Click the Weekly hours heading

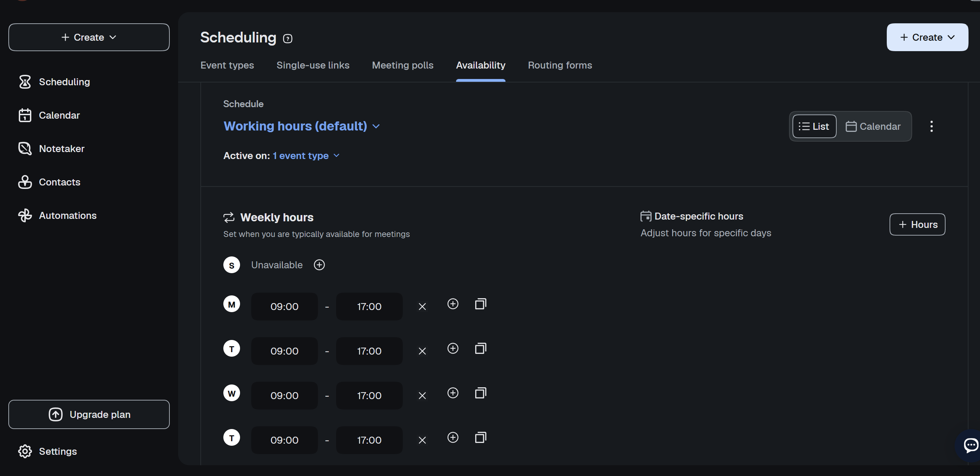(277, 217)
